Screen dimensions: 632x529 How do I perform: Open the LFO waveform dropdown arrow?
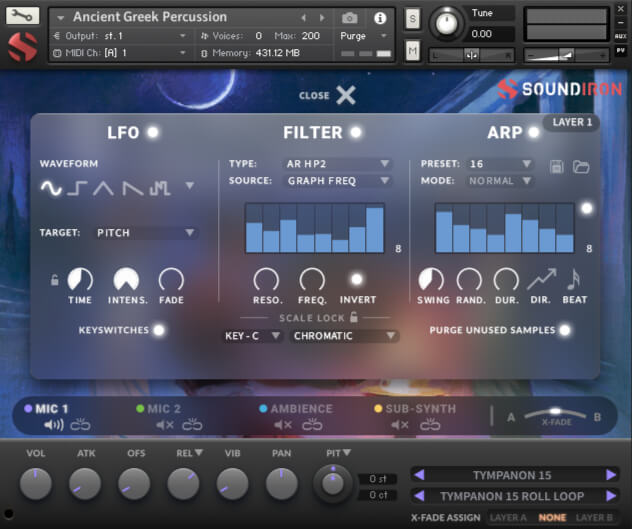click(190, 186)
